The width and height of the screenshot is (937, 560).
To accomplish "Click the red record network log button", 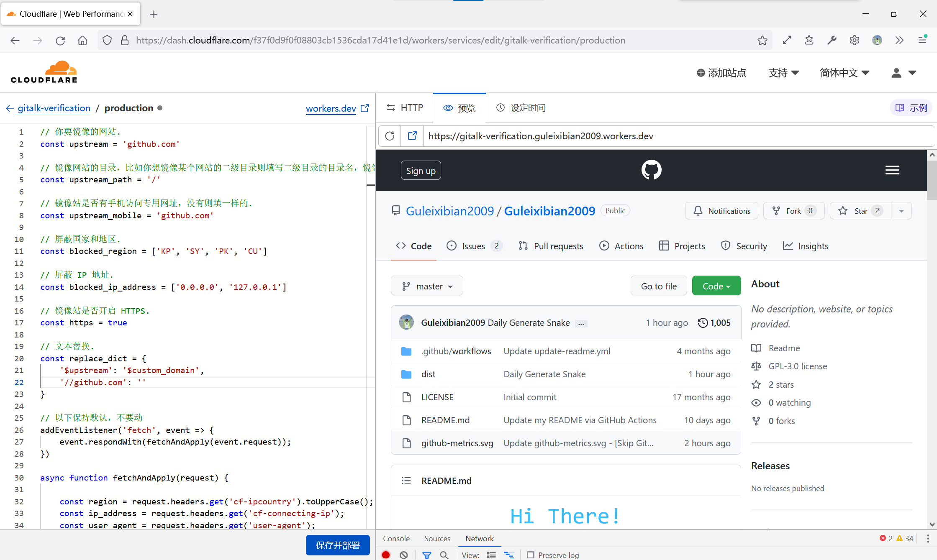I will tap(386, 555).
